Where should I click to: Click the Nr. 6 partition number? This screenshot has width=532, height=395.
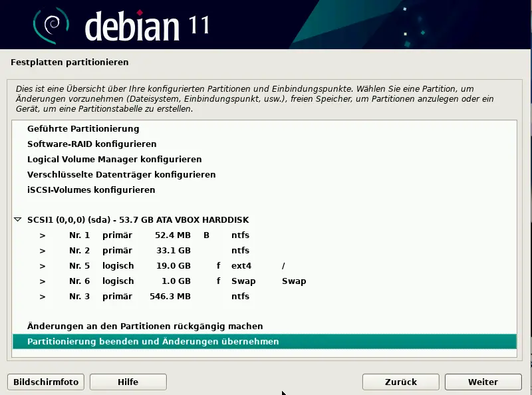click(x=79, y=281)
